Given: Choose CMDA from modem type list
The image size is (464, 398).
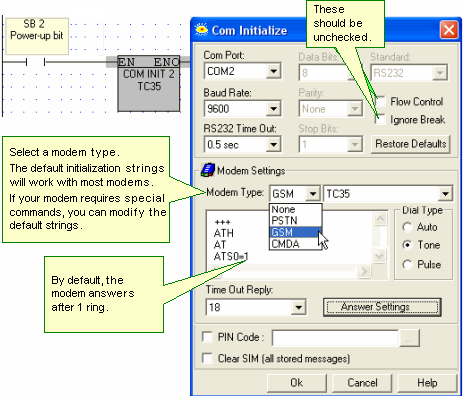Looking at the screenshot, I should (295, 244).
